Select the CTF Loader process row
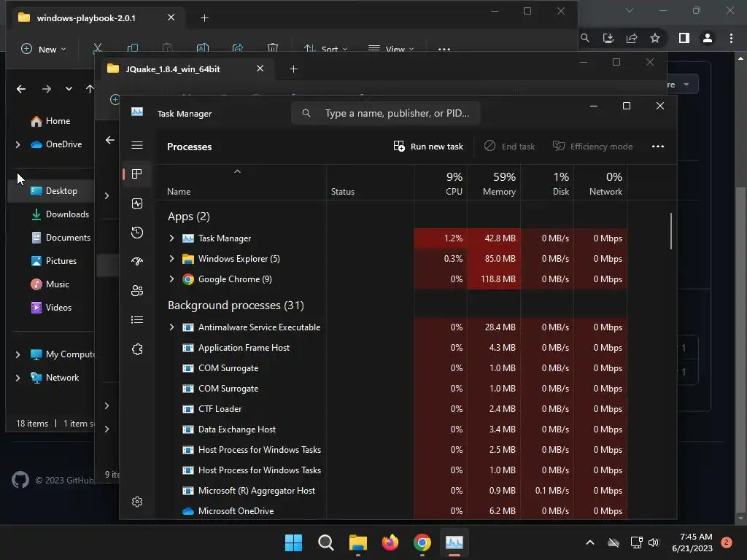The height and width of the screenshot is (560, 747). point(391,409)
